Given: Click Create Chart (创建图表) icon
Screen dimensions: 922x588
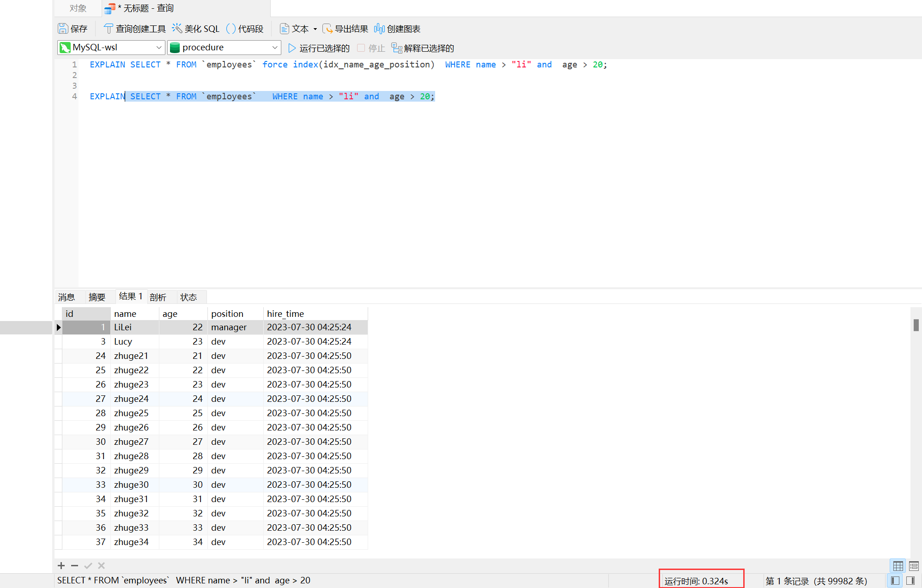Looking at the screenshot, I should [x=379, y=29].
